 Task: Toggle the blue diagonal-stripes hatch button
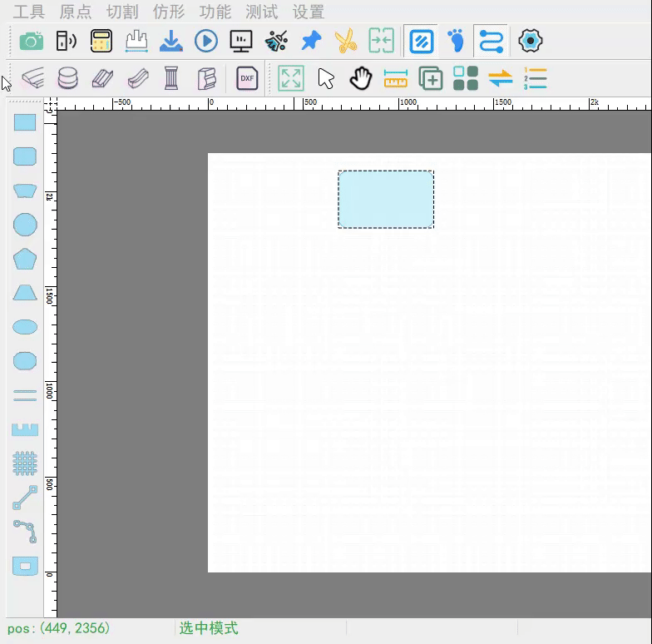(422, 41)
